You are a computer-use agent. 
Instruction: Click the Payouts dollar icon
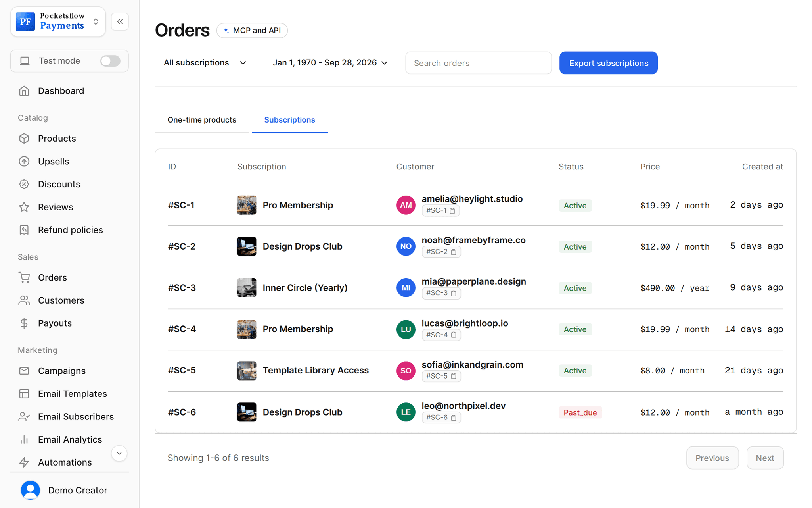pos(24,323)
